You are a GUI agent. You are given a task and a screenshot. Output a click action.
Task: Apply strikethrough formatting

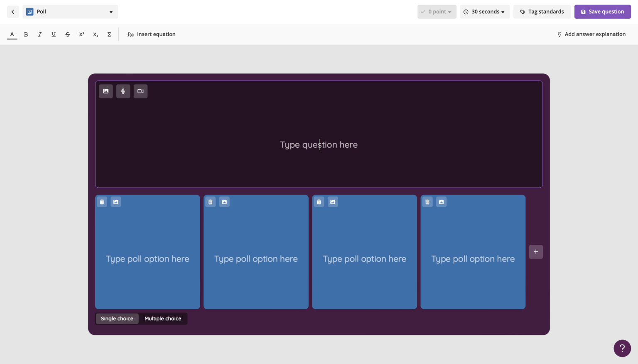pyautogui.click(x=68, y=34)
